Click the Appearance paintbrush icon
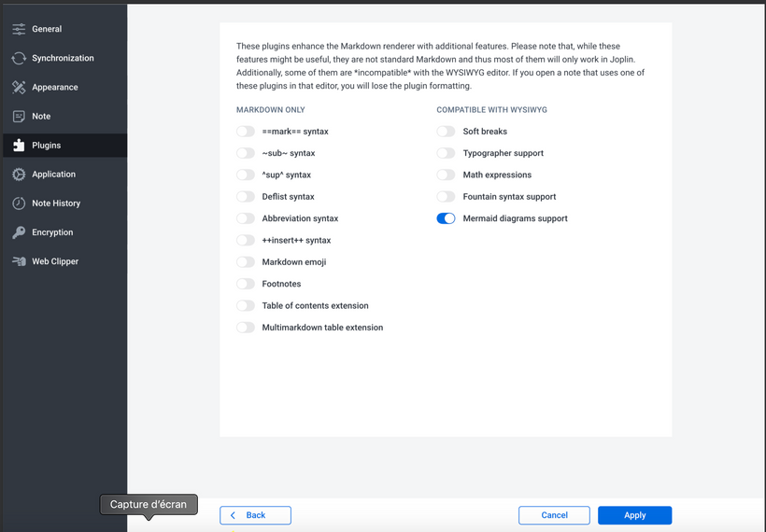Image resolution: width=766 pixels, height=532 pixels. tap(19, 87)
